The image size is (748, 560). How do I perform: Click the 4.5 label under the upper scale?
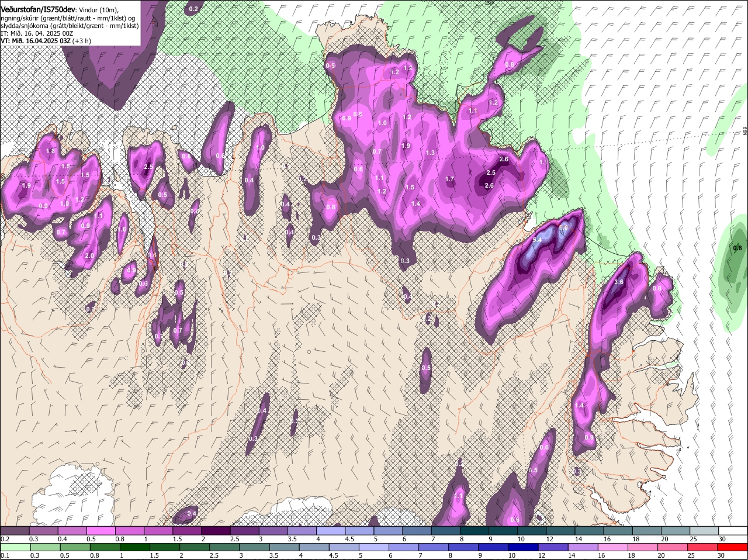tap(350, 538)
